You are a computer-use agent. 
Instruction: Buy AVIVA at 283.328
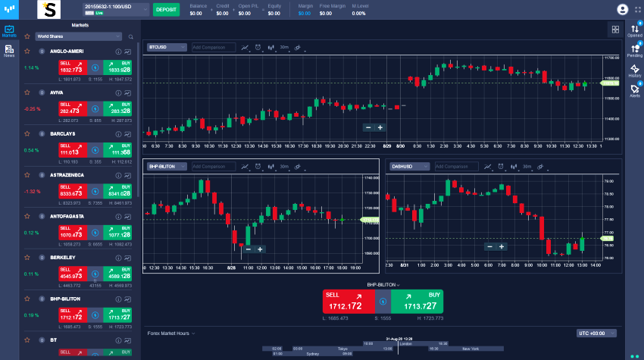[x=117, y=108]
